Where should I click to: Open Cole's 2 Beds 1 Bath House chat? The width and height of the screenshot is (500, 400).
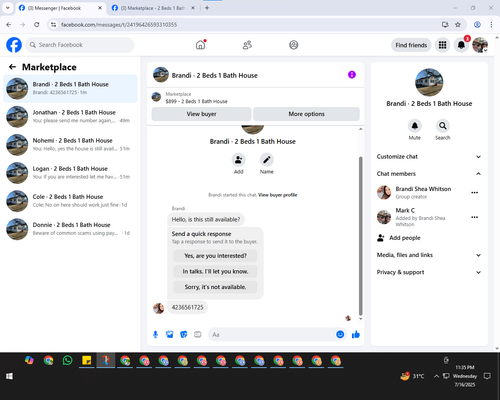click(70, 201)
